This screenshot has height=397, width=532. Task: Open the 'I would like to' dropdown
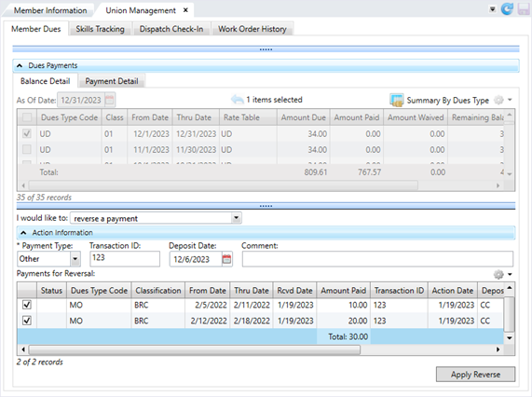(236, 218)
